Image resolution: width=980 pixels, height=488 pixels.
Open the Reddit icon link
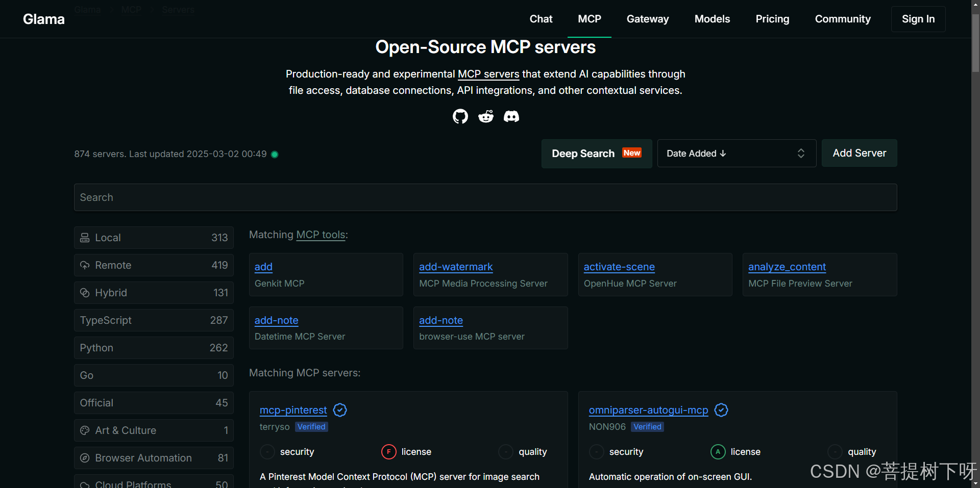(x=486, y=116)
